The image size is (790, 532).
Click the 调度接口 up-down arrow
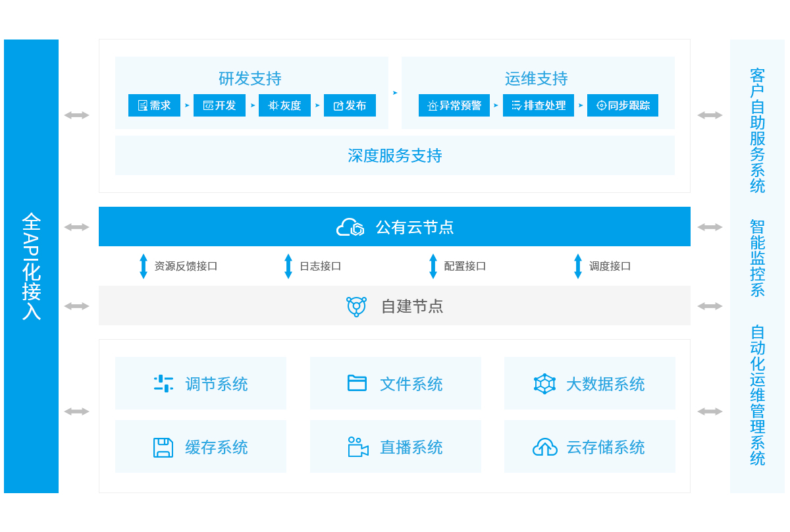[578, 266]
